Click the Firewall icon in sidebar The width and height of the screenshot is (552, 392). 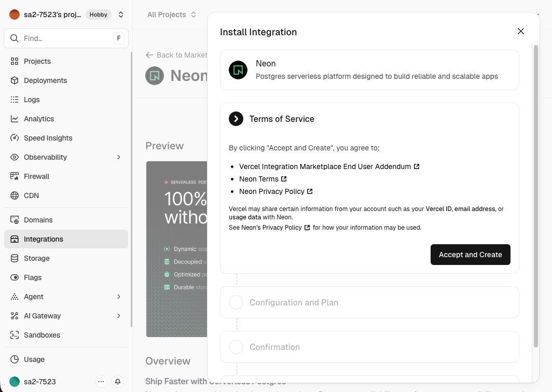(x=15, y=176)
